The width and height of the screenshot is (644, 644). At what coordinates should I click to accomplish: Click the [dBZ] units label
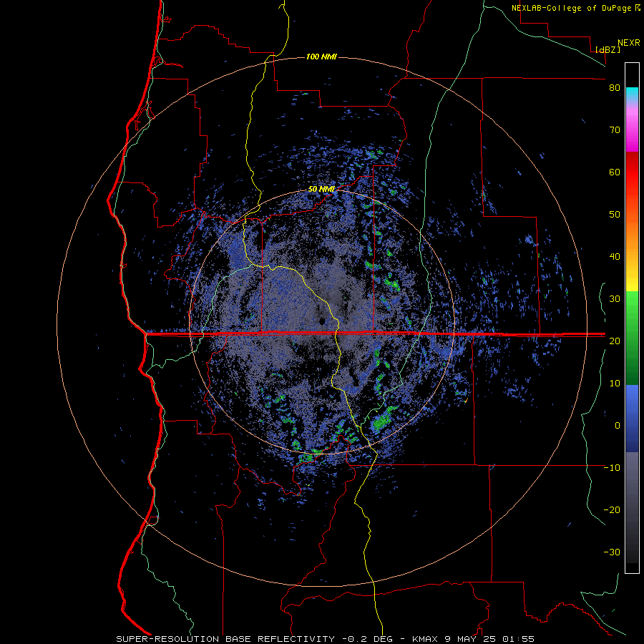point(608,49)
